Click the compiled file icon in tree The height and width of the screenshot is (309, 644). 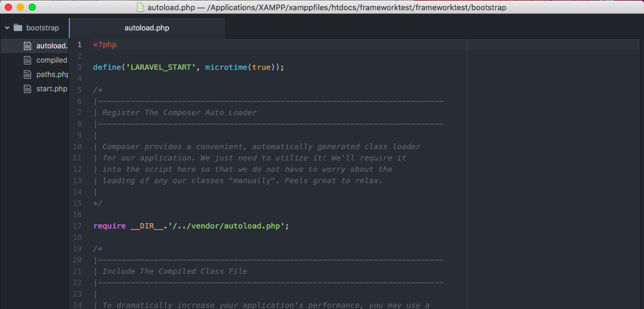[x=27, y=60]
